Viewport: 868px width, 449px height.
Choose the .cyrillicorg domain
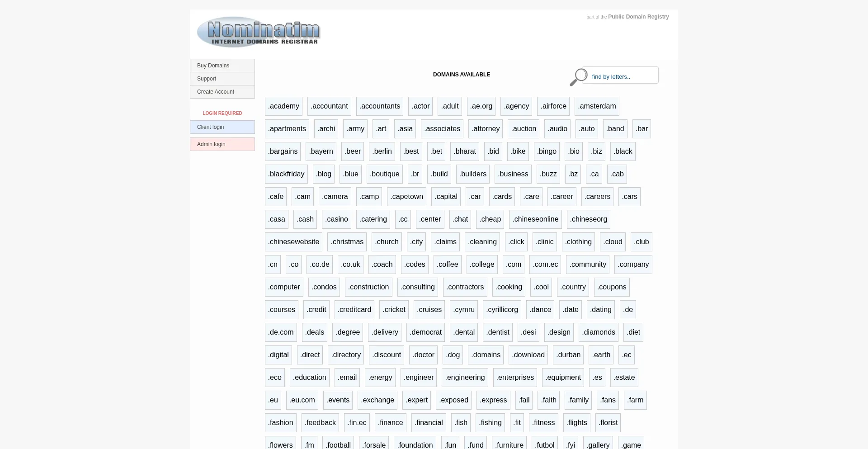coord(502,310)
